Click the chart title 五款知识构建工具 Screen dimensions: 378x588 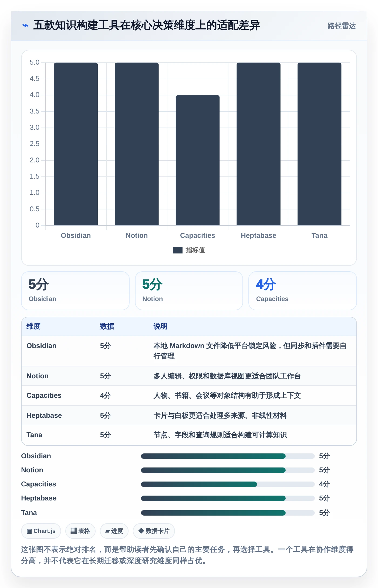[x=146, y=25]
